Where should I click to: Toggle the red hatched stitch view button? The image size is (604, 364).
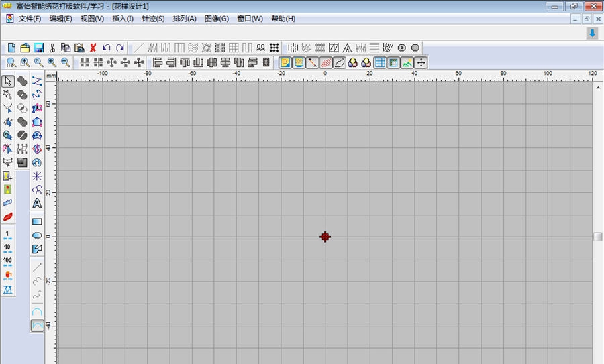tap(325, 62)
